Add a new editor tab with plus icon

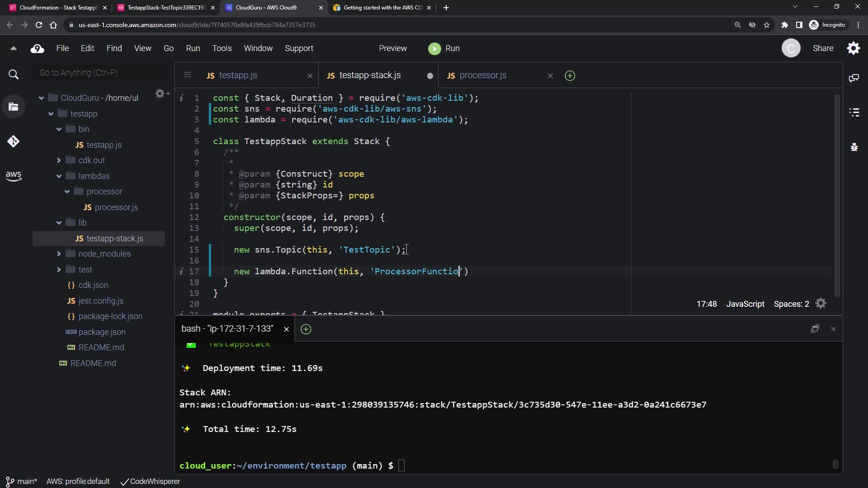[570, 76]
